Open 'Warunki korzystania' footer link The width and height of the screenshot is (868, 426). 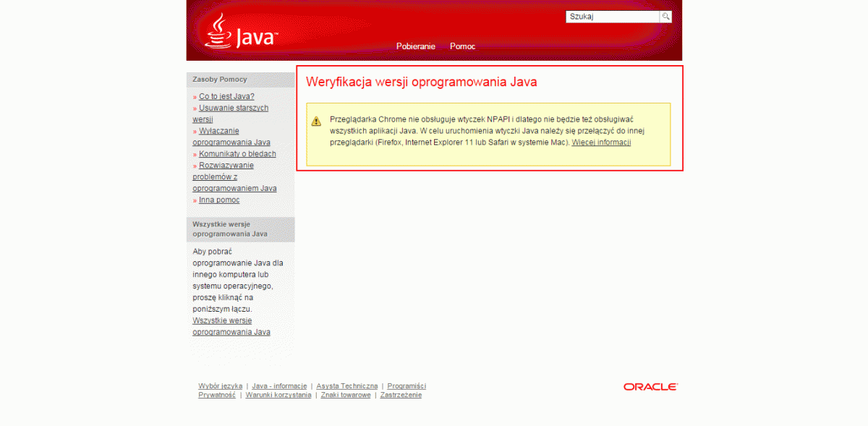[278, 395]
